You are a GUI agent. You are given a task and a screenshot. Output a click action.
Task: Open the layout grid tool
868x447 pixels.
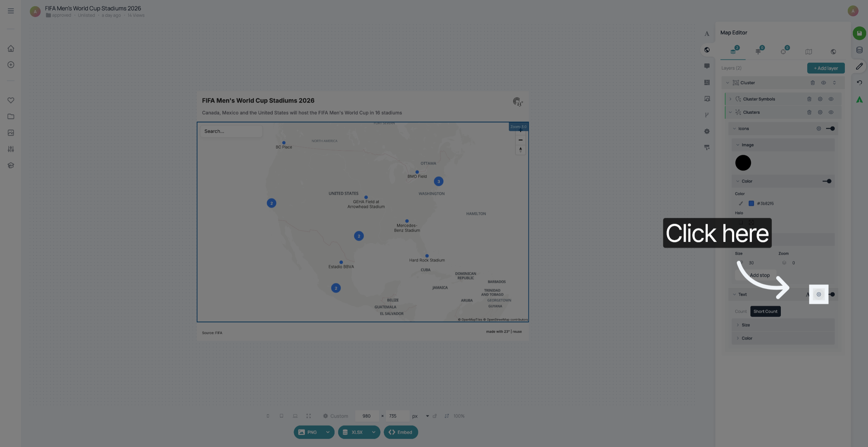[707, 83]
